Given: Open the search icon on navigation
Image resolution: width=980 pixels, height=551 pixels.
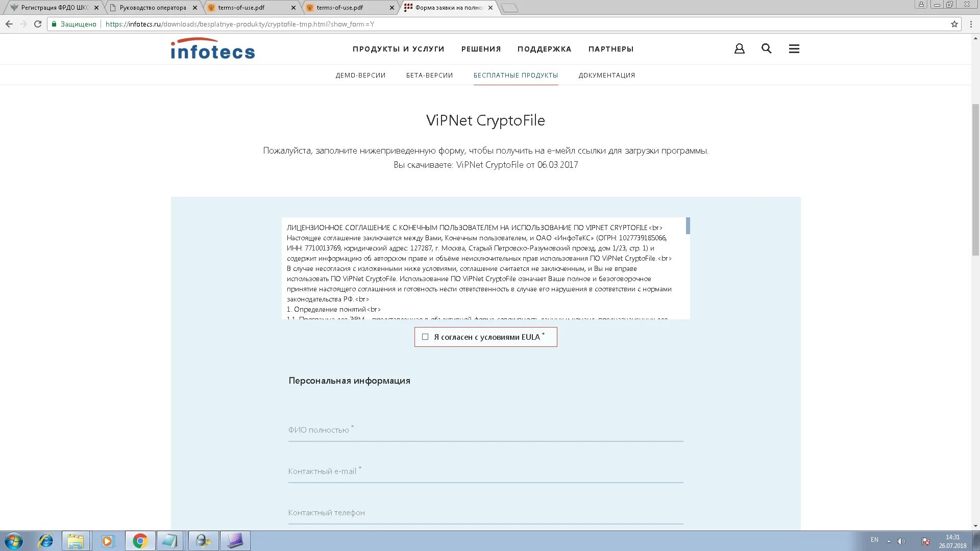Looking at the screenshot, I should coord(767,48).
